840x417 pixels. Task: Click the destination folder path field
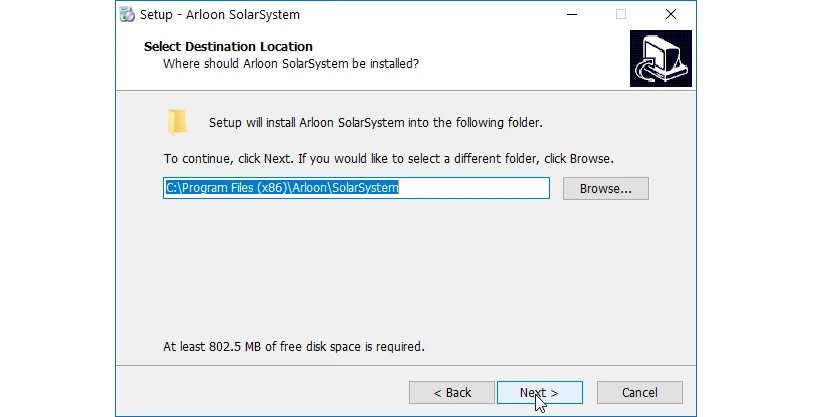pyautogui.click(x=356, y=188)
